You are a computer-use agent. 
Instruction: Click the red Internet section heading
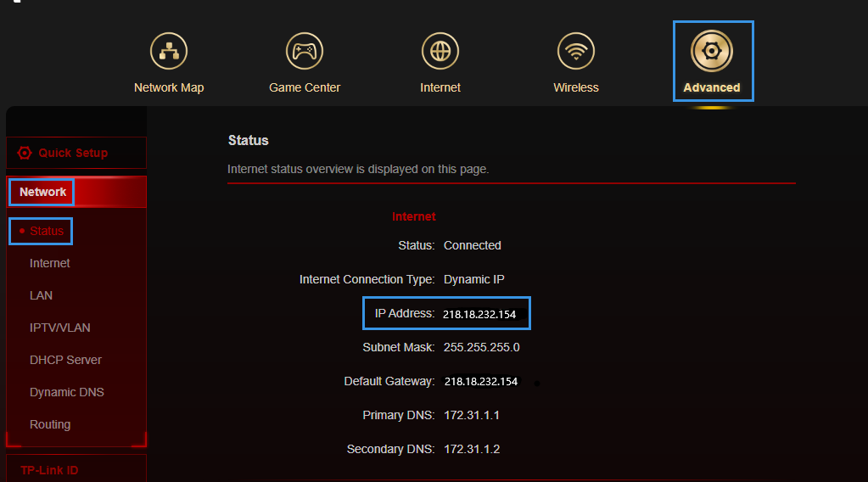coord(413,217)
